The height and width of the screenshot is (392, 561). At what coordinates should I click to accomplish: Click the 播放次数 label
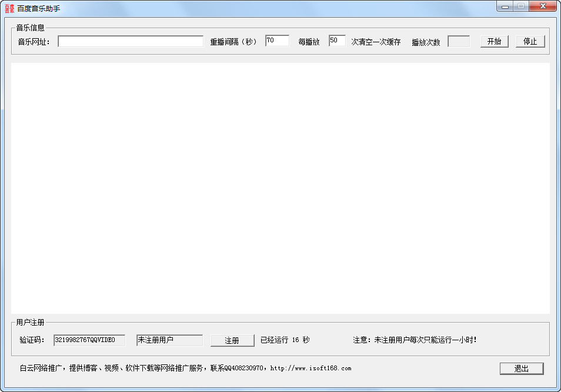426,42
